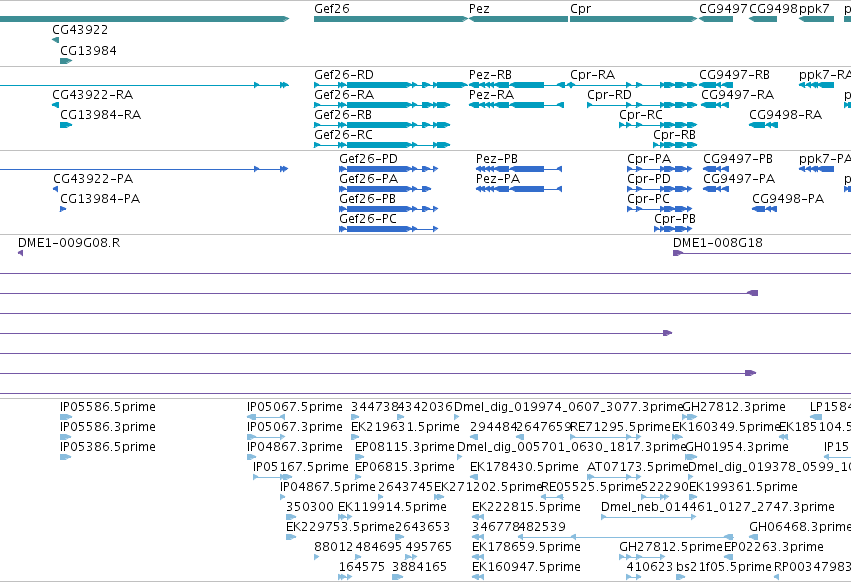Image resolution: width=851 pixels, height=582 pixels.
Task: Click the EP06815.3prime EST
Action: (360, 477)
